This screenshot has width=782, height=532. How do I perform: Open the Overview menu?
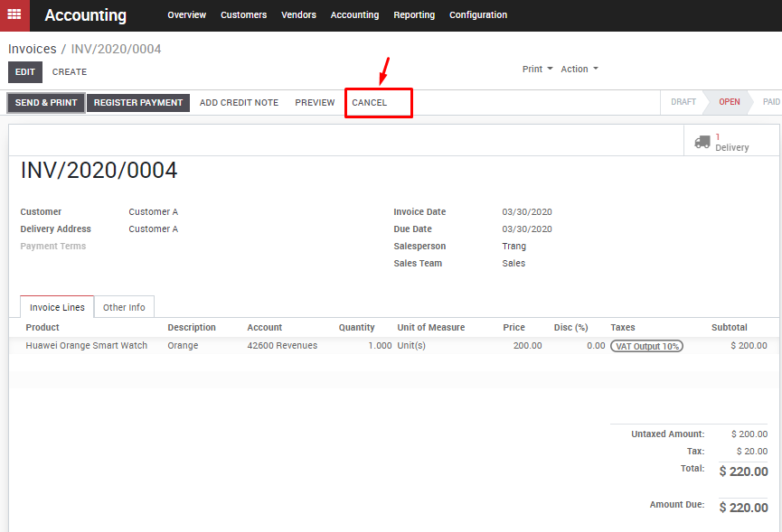coord(186,15)
